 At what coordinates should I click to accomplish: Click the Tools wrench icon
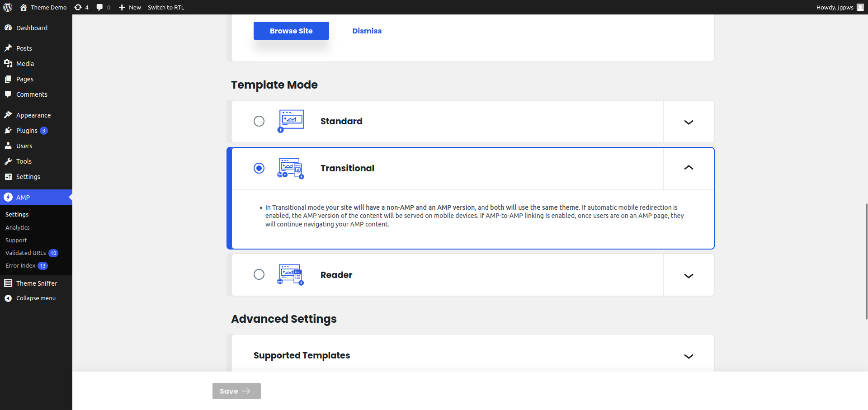[8, 161]
